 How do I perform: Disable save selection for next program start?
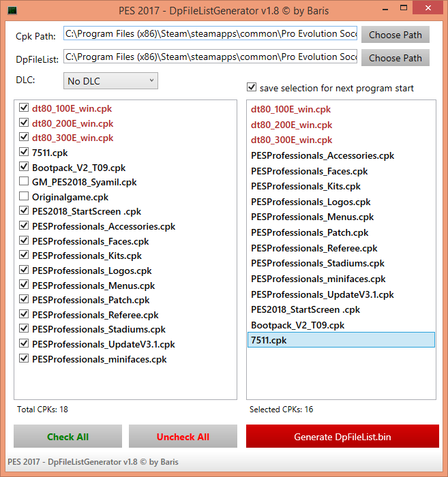[252, 87]
